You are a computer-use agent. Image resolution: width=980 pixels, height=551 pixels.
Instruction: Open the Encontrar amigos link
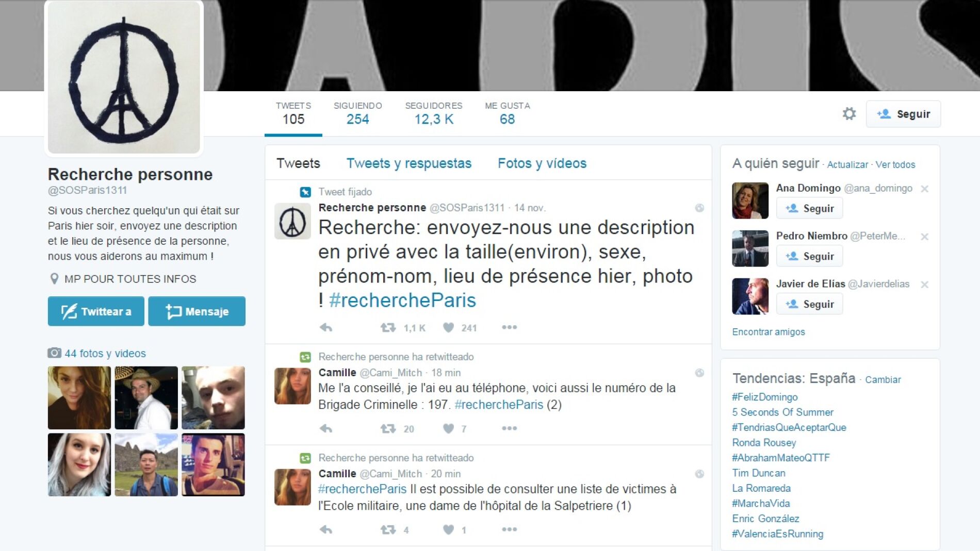769,332
